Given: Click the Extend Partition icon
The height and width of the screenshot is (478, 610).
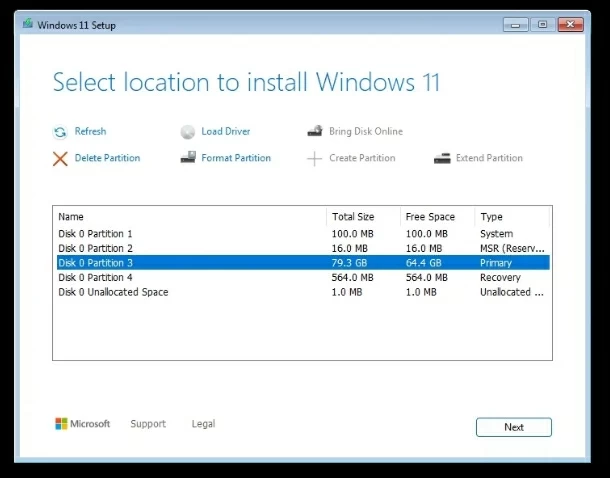Looking at the screenshot, I should [442, 158].
